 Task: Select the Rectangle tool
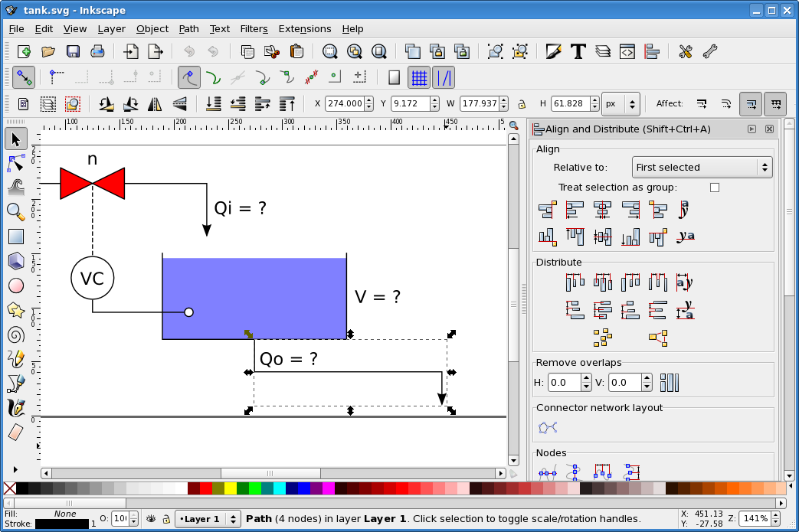tap(16, 237)
